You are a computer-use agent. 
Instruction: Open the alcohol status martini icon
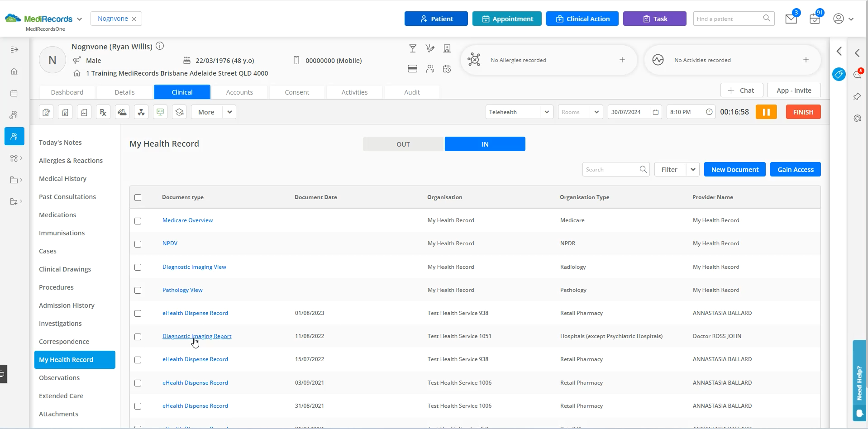tap(413, 48)
